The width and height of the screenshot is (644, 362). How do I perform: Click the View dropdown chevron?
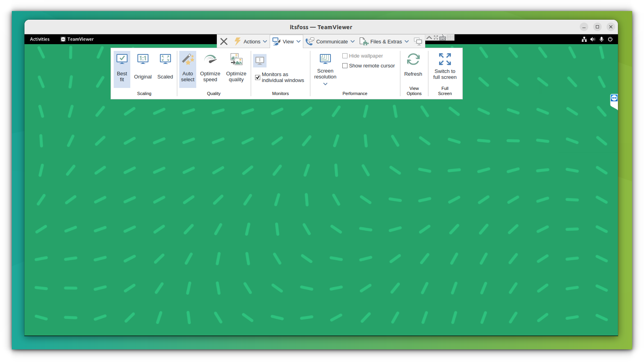pyautogui.click(x=299, y=41)
